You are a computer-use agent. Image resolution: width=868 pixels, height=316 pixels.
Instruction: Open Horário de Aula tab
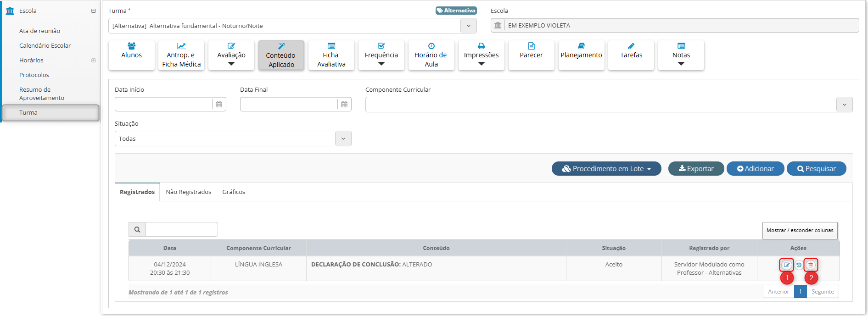point(431,55)
